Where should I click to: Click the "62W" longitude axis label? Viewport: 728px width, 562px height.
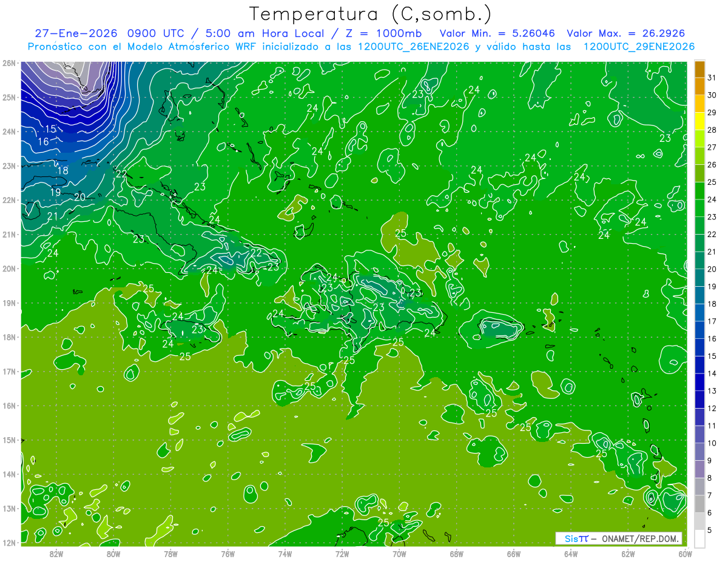[x=628, y=553]
